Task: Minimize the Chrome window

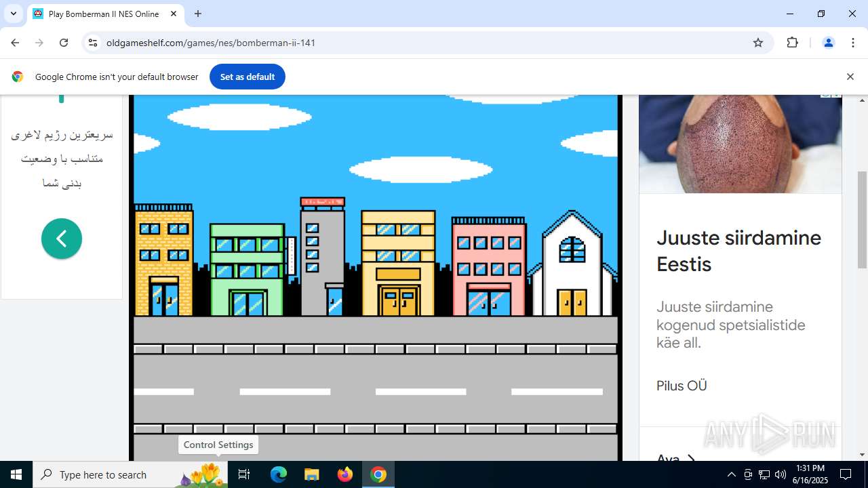Action: click(790, 14)
